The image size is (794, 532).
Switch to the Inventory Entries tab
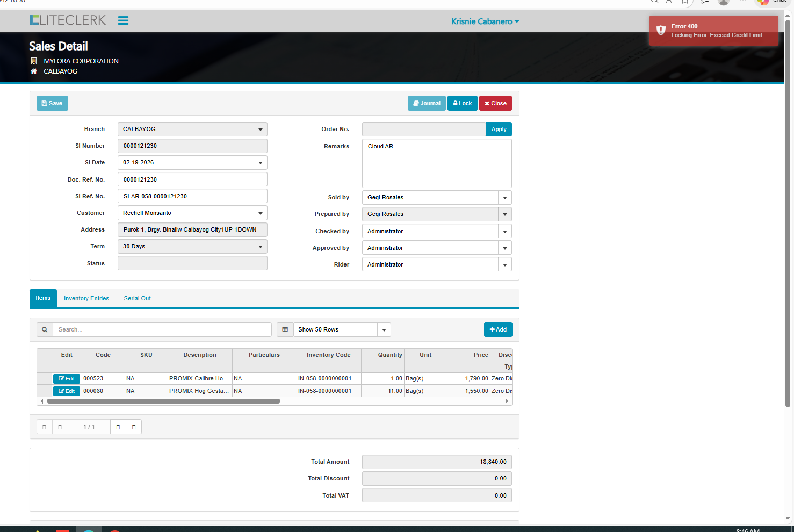(x=86, y=298)
